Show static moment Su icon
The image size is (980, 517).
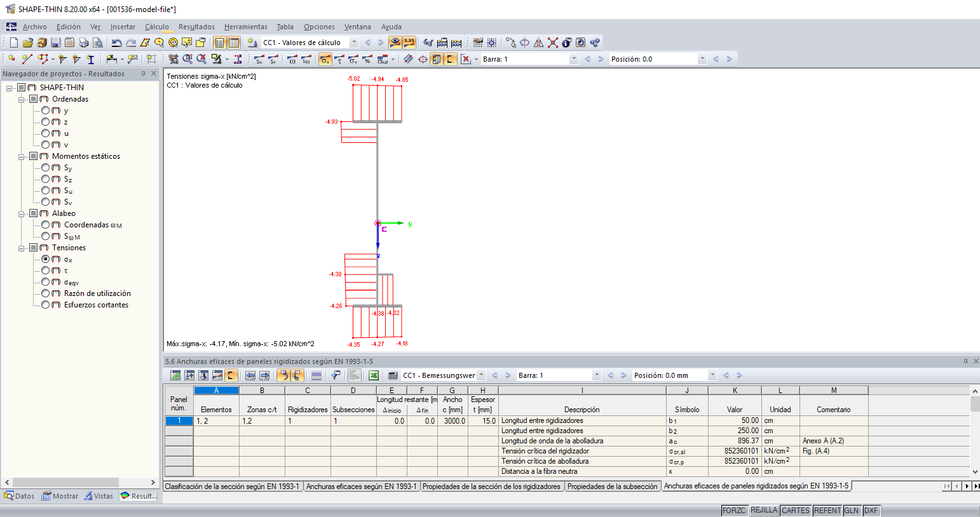point(259,59)
